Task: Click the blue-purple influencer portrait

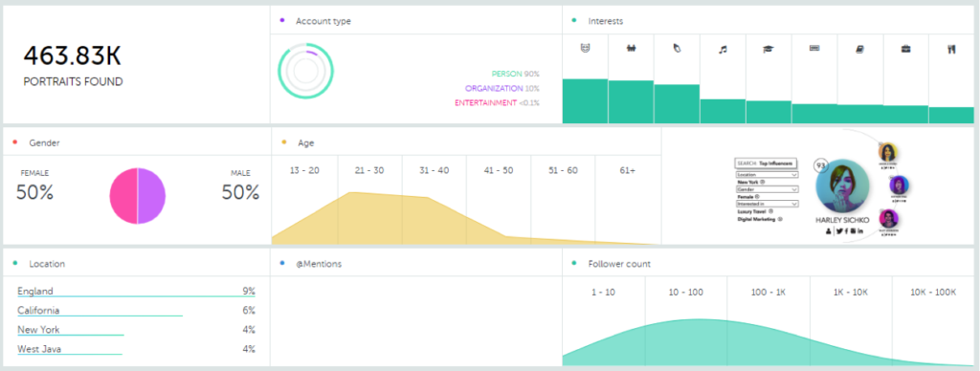Action: pyautogui.click(x=899, y=185)
